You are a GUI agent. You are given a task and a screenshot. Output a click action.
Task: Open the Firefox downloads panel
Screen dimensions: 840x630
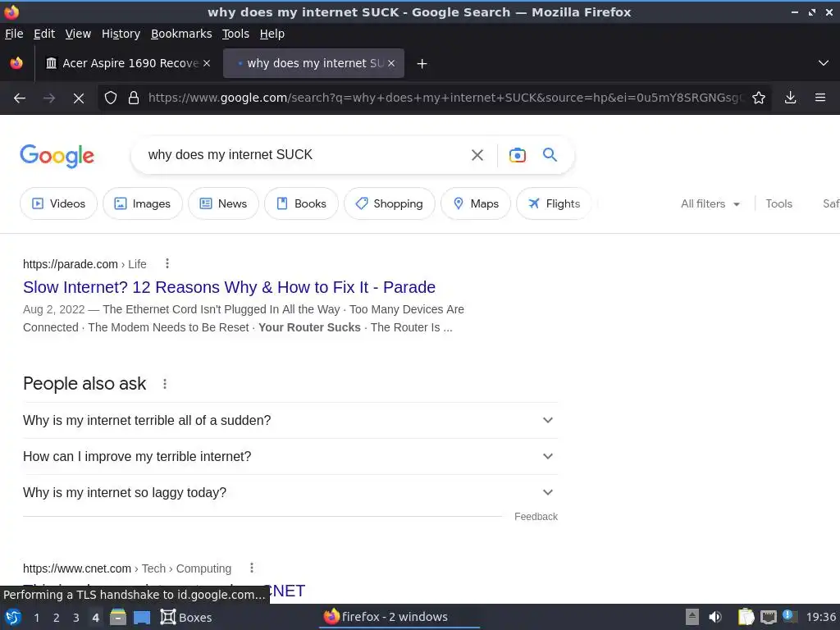790,98
